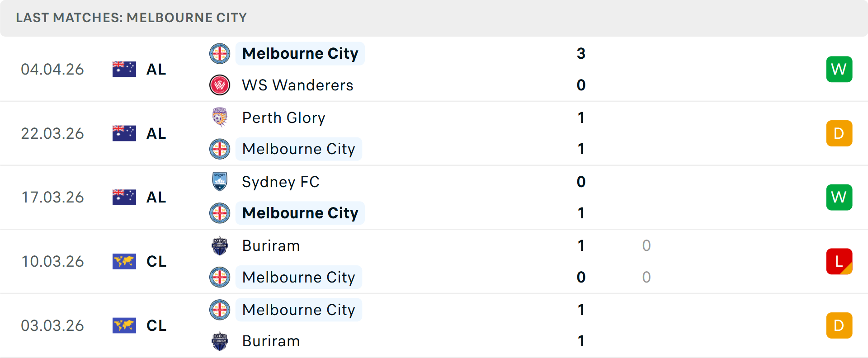Click the green W badge for the WS Wanderers match

pyautogui.click(x=839, y=69)
